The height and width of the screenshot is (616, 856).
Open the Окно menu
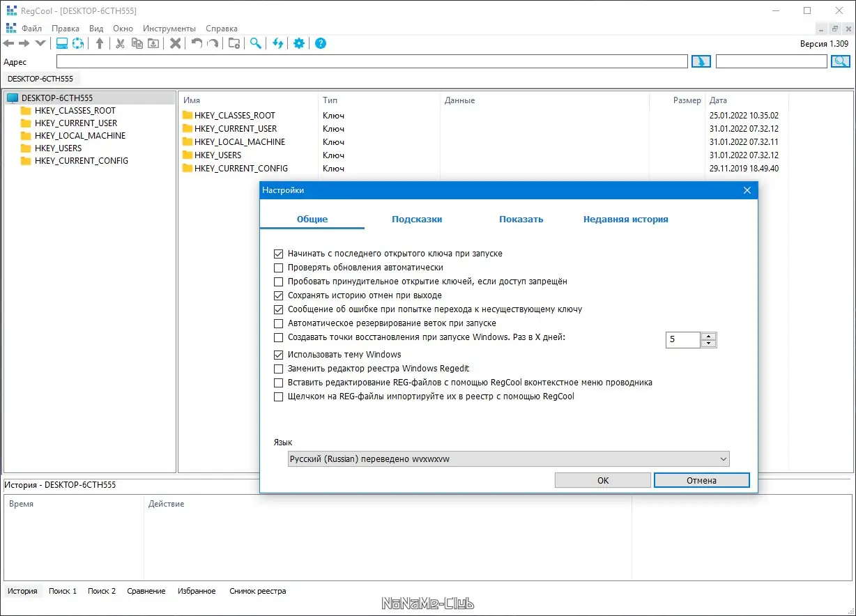point(123,29)
